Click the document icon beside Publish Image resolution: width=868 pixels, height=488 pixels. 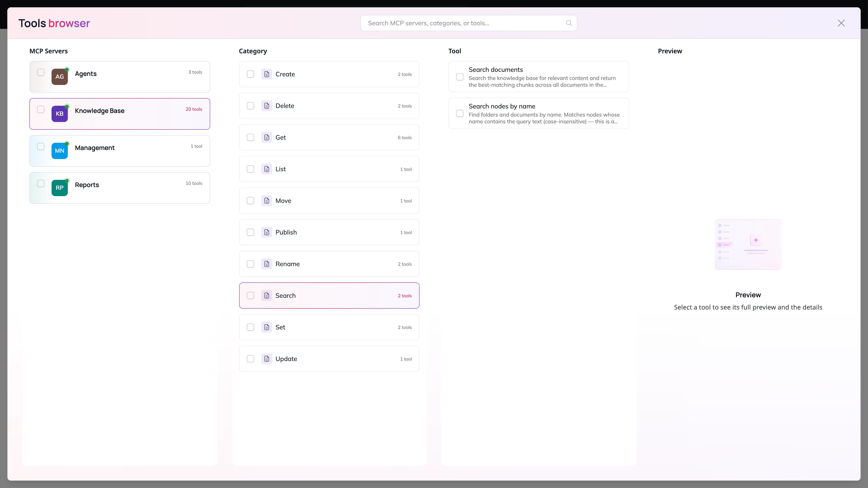267,232
